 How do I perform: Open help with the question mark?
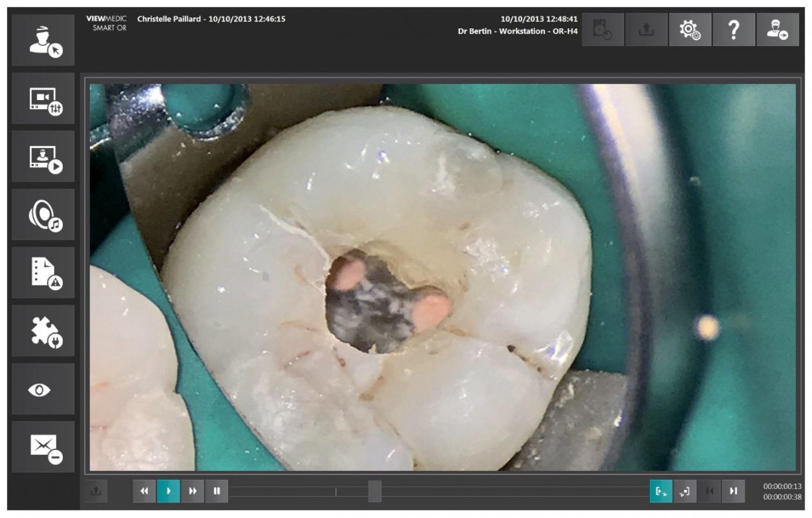(x=734, y=29)
